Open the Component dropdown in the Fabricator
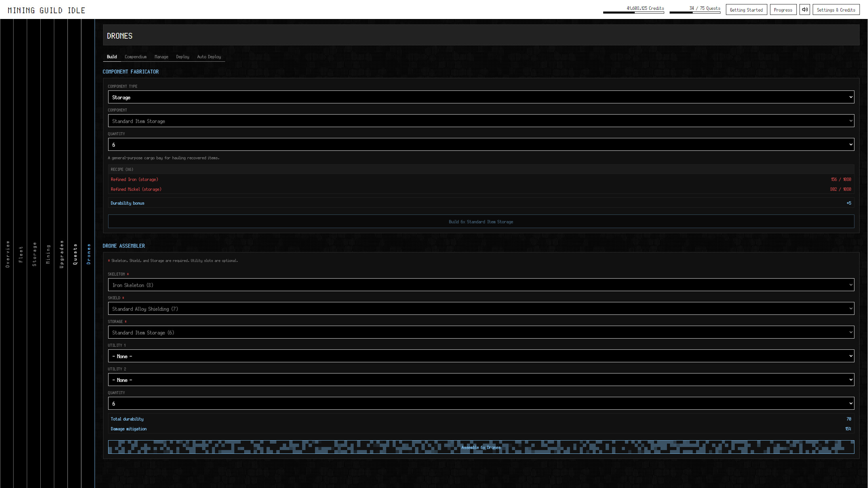 point(481,121)
